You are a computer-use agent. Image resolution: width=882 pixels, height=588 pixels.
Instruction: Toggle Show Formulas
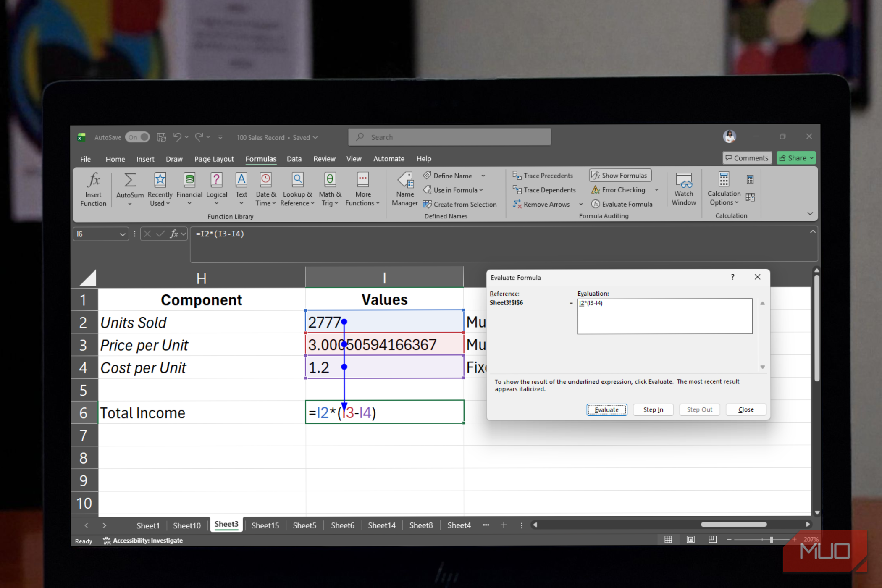click(620, 176)
